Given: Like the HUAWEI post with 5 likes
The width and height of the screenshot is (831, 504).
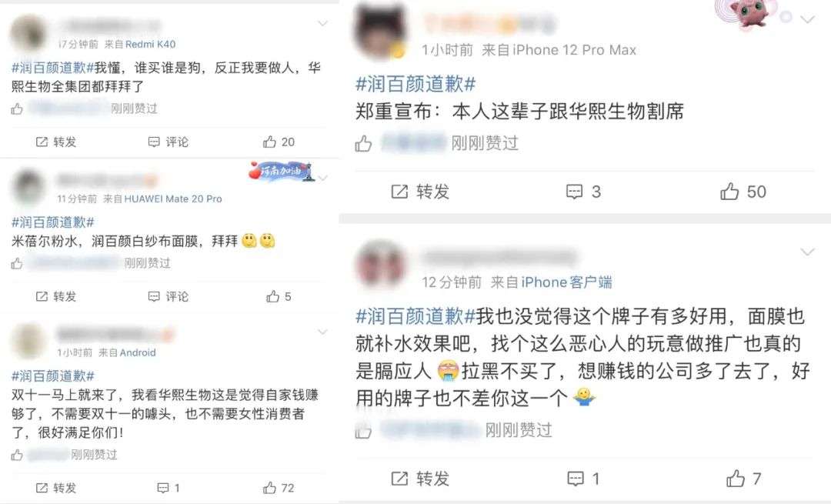Looking at the screenshot, I should tap(279, 296).
